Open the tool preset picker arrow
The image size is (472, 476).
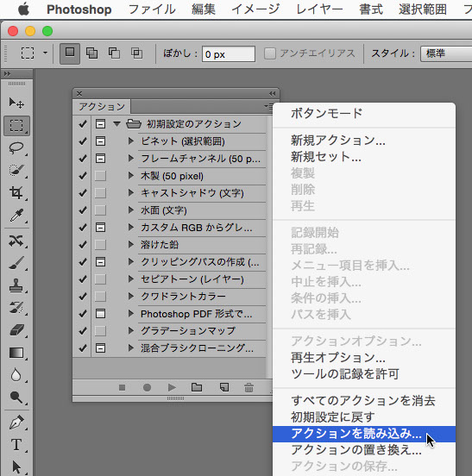45,53
